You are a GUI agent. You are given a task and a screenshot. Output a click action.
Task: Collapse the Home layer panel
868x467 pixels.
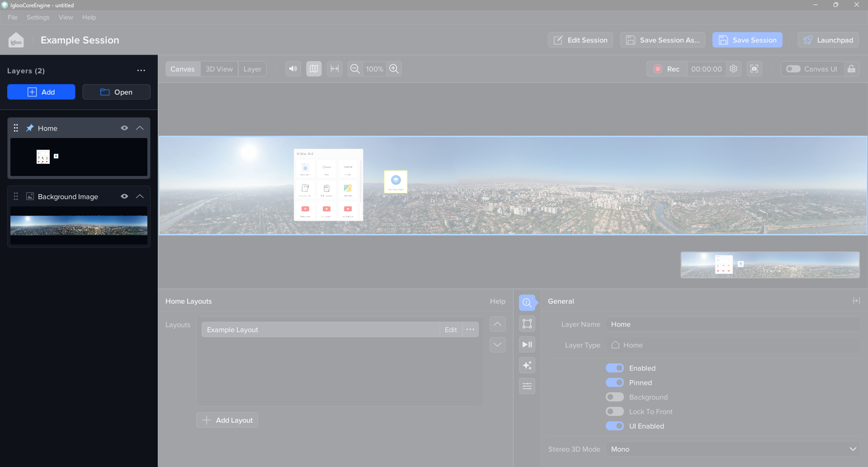pyautogui.click(x=140, y=128)
